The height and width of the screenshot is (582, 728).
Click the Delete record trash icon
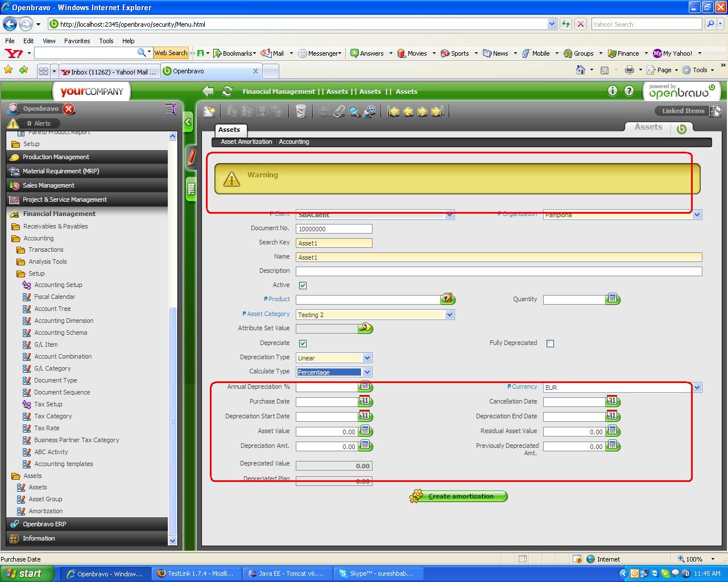301,111
